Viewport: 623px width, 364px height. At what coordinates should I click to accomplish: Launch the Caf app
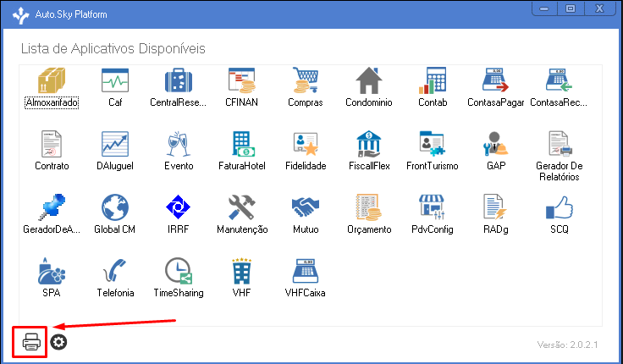pyautogui.click(x=115, y=80)
